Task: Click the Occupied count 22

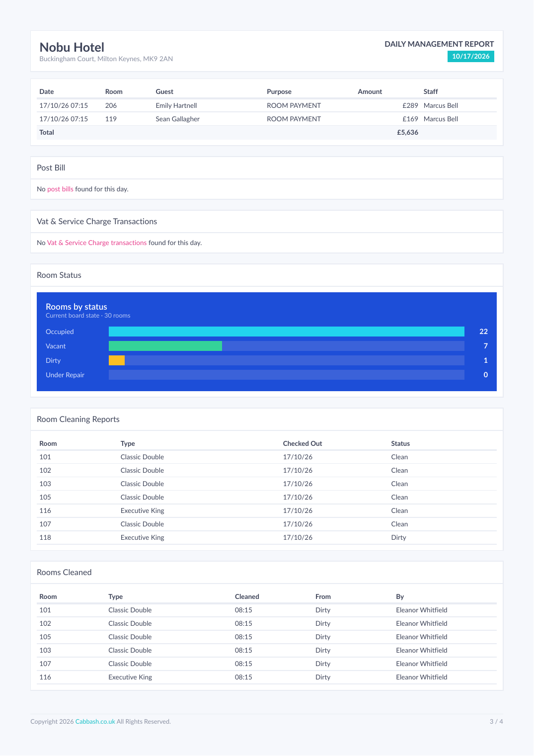Action: tap(484, 332)
